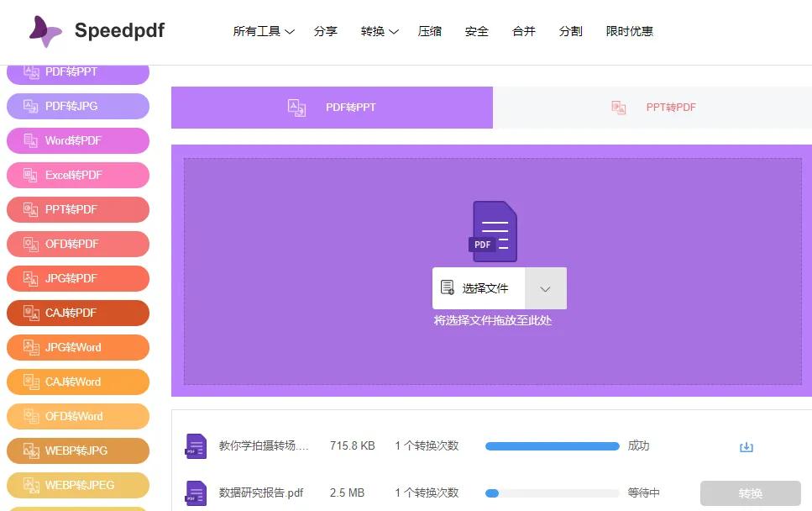812x511 pixels.
Task: Open the PPT转PDF sidebar tool
Action: [77, 209]
